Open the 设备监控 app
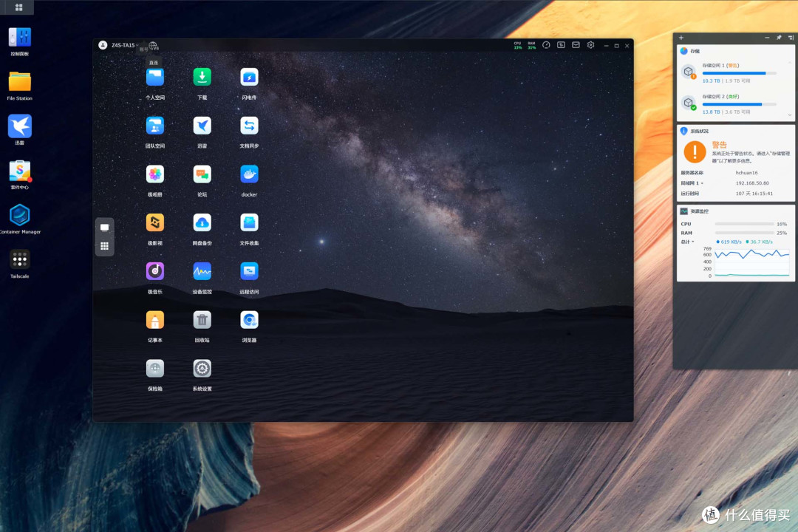Image resolution: width=798 pixels, height=532 pixels. [x=202, y=271]
